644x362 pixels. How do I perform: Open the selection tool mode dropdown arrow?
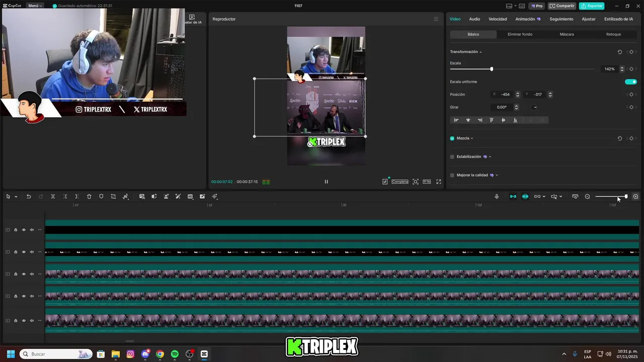[x=16, y=197]
